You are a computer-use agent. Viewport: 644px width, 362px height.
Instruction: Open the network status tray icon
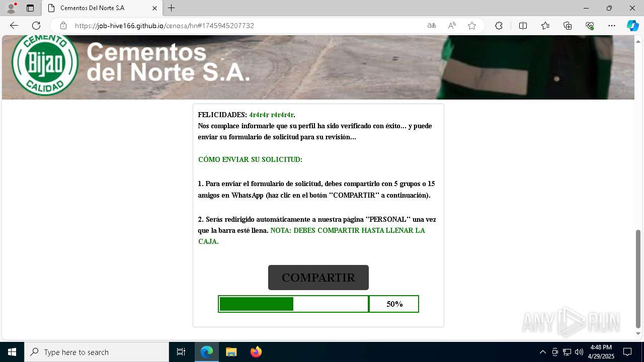pos(567,352)
